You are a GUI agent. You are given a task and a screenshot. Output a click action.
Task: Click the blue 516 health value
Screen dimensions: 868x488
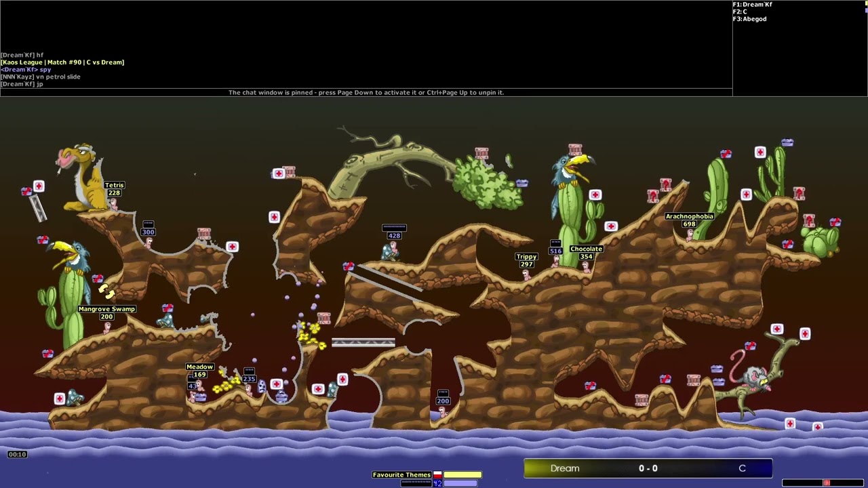click(556, 251)
